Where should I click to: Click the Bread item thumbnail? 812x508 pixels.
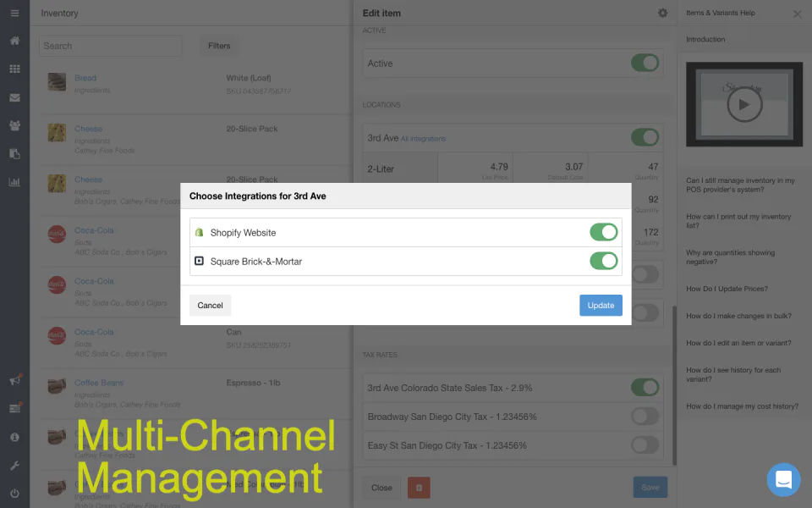pos(57,82)
